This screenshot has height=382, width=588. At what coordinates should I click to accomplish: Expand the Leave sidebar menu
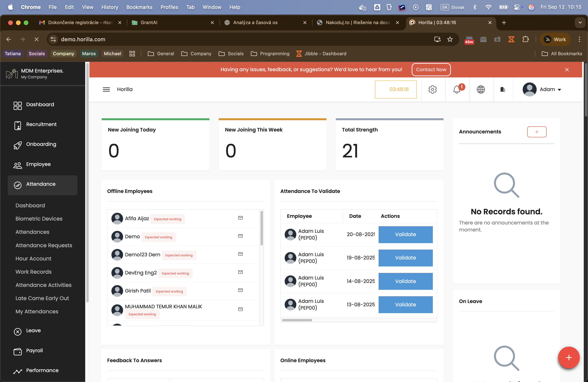[x=33, y=331]
